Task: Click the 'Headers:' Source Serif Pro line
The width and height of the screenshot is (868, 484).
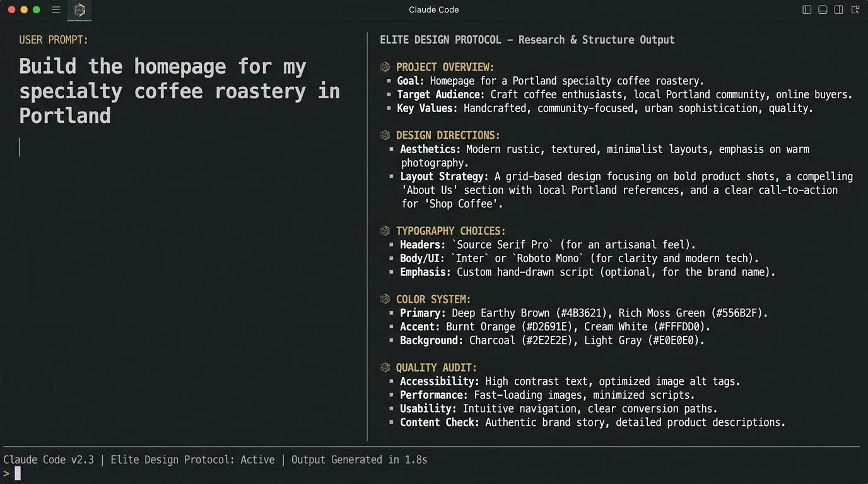Action: pos(548,245)
